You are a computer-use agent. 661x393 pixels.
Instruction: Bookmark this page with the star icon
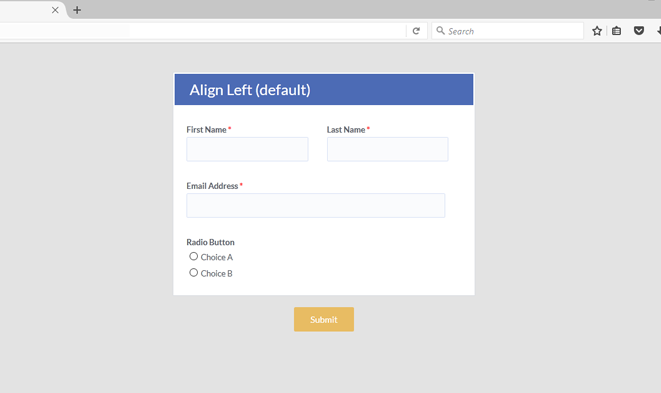[x=597, y=31]
